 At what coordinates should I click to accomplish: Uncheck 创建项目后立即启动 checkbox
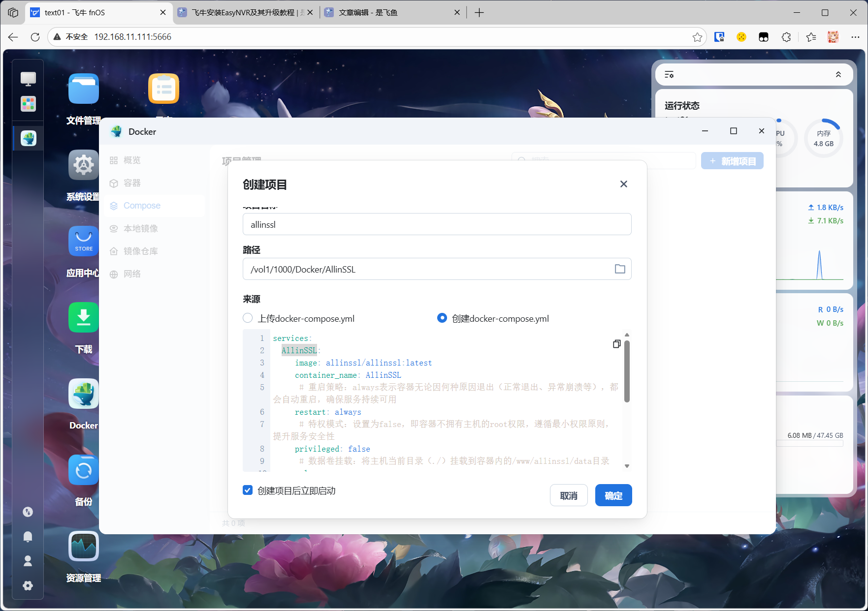[x=248, y=490]
